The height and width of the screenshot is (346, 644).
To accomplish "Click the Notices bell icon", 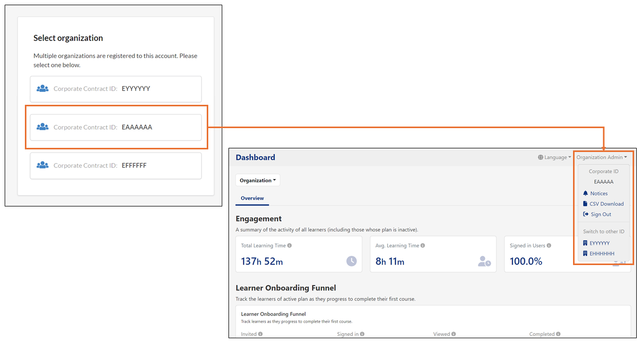I will coord(585,193).
